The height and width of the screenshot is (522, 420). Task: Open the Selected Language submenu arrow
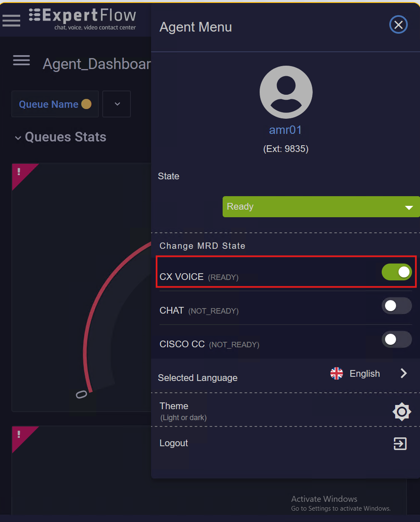tap(404, 373)
